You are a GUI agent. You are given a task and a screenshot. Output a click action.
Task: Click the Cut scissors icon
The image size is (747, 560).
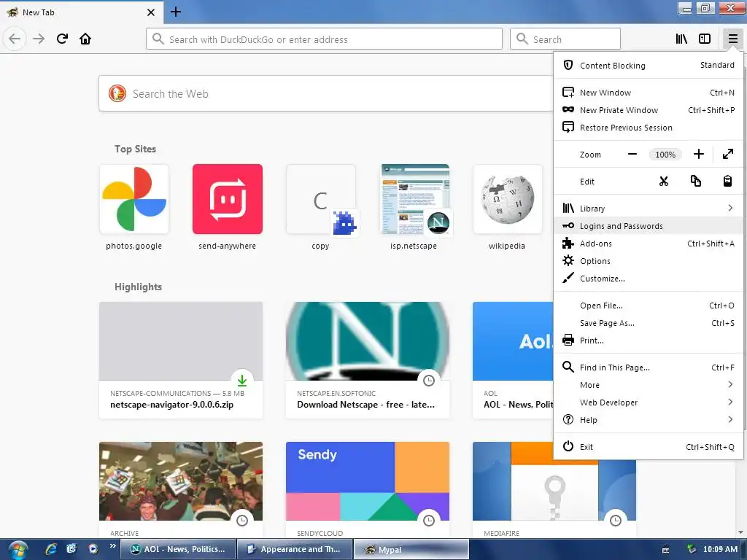[664, 182]
